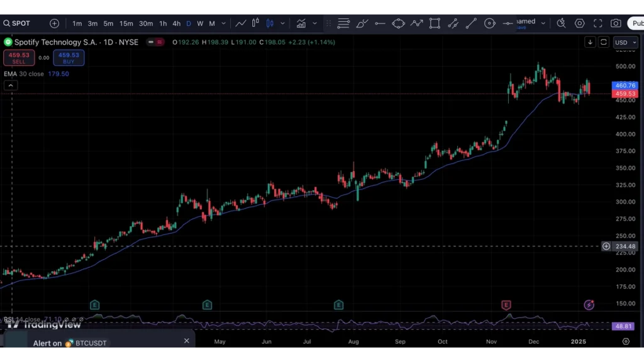Image resolution: width=644 pixels, height=362 pixels.
Task: Toggle the symbol status pill indicator
Action: [155, 42]
